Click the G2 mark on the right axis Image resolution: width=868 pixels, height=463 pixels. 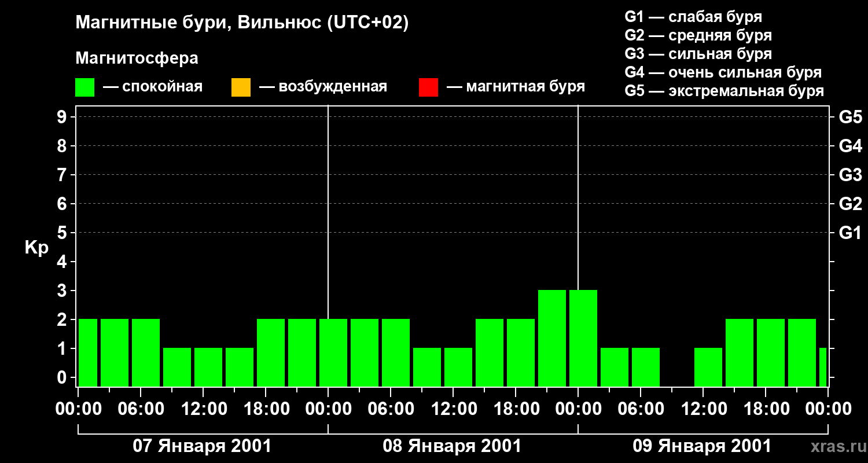click(x=851, y=204)
